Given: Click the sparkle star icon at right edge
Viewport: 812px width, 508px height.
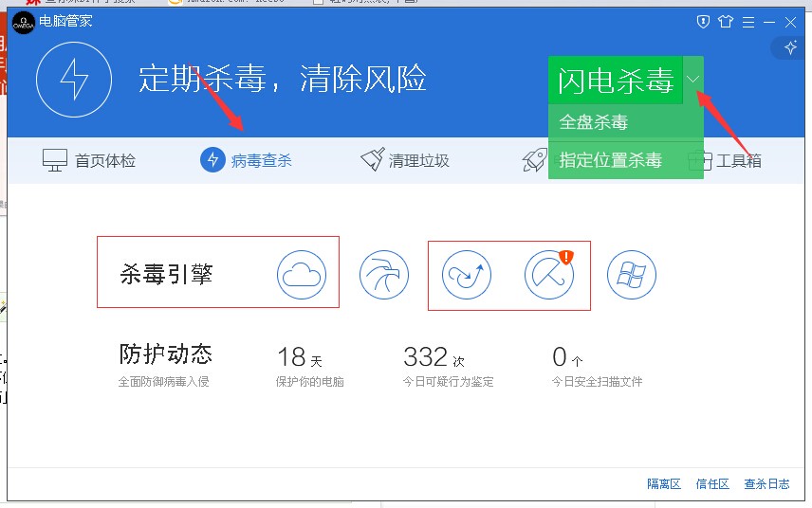Looking at the screenshot, I should (x=791, y=47).
